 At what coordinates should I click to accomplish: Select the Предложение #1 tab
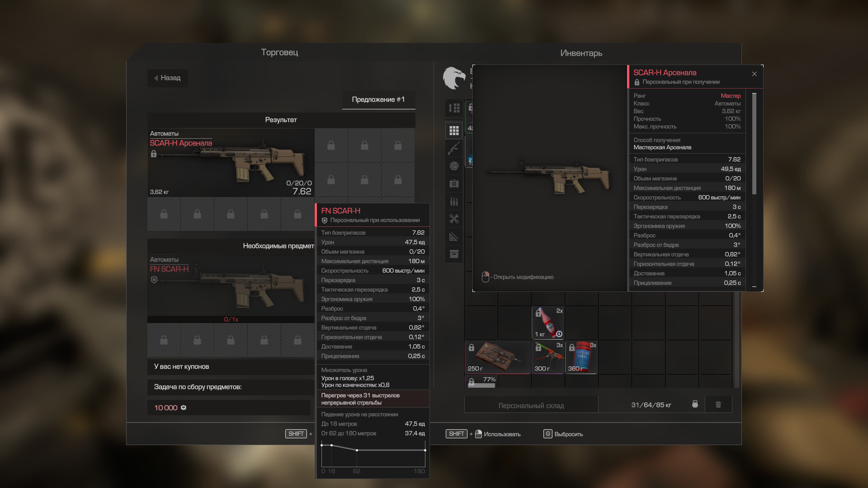(378, 99)
